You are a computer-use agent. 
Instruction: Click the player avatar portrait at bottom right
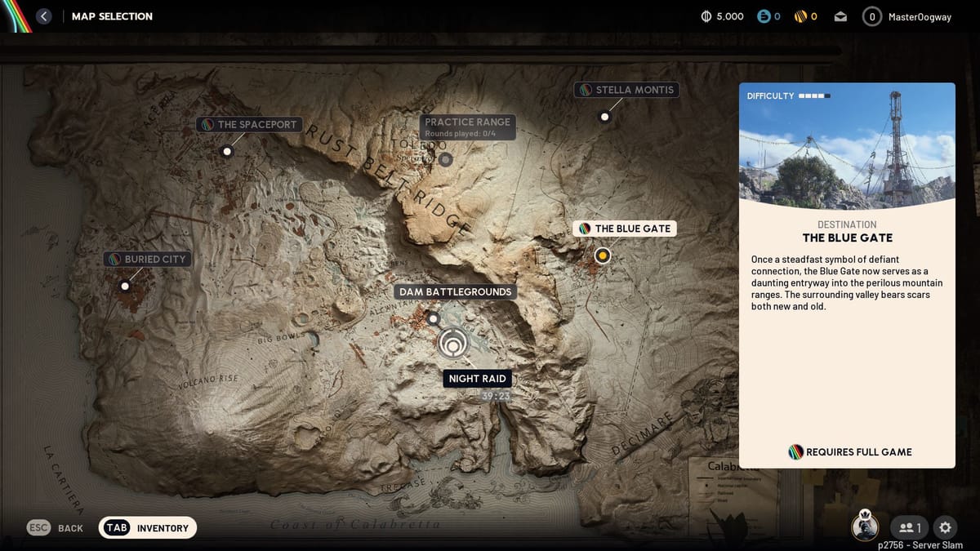pyautogui.click(x=866, y=527)
